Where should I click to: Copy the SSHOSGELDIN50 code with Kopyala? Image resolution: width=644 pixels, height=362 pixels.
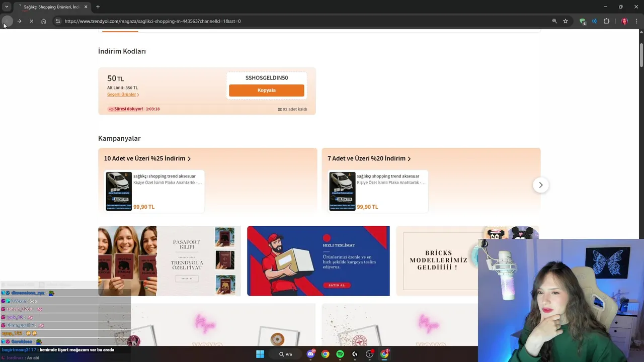[x=266, y=90]
